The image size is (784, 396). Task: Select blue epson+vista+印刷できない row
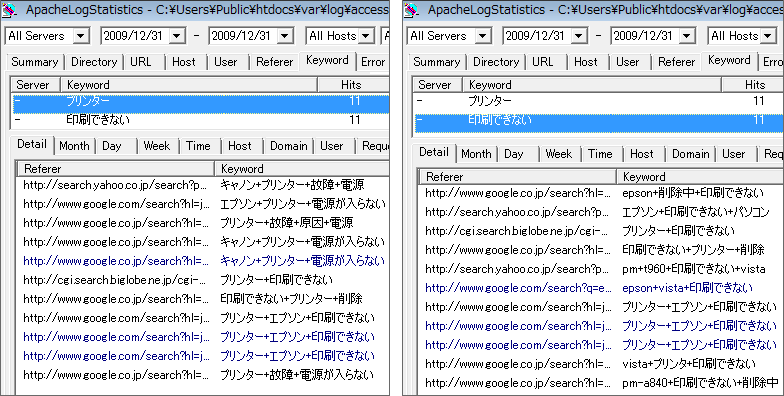(602, 288)
